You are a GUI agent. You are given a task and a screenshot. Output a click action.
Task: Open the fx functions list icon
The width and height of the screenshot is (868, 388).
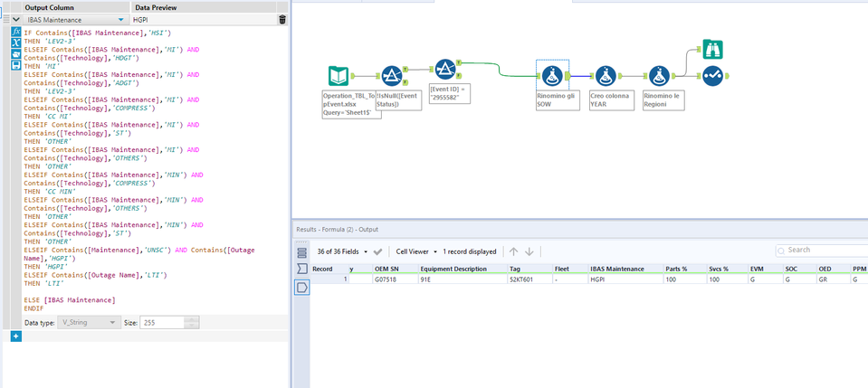pos(16,32)
